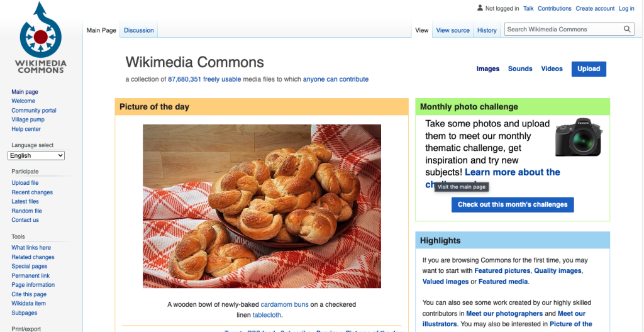Open the English language select dropdown
Viewport: 644px width, 332px height.
coord(36,155)
